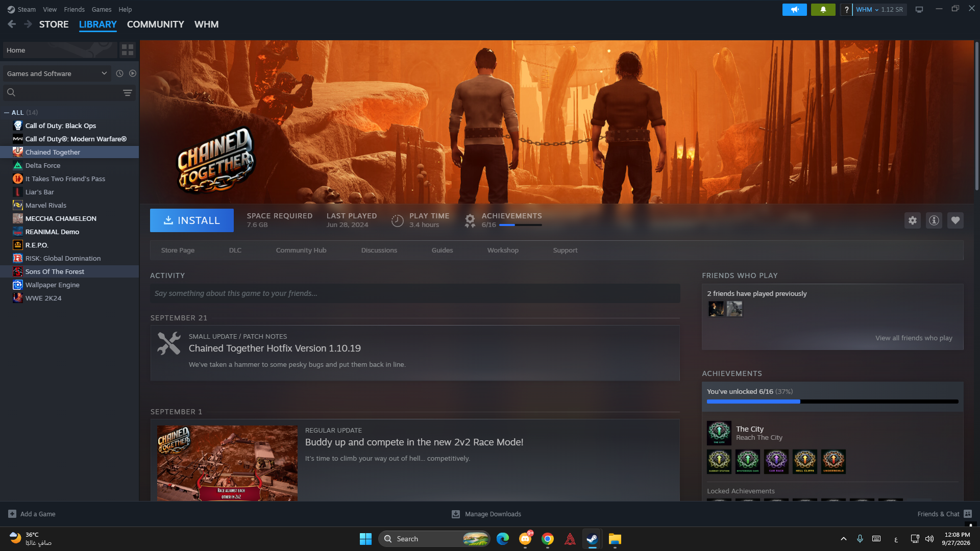Viewport: 980px width, 551px height.
Task: Click the forward navigation arrow
Action: coord(28,24)
